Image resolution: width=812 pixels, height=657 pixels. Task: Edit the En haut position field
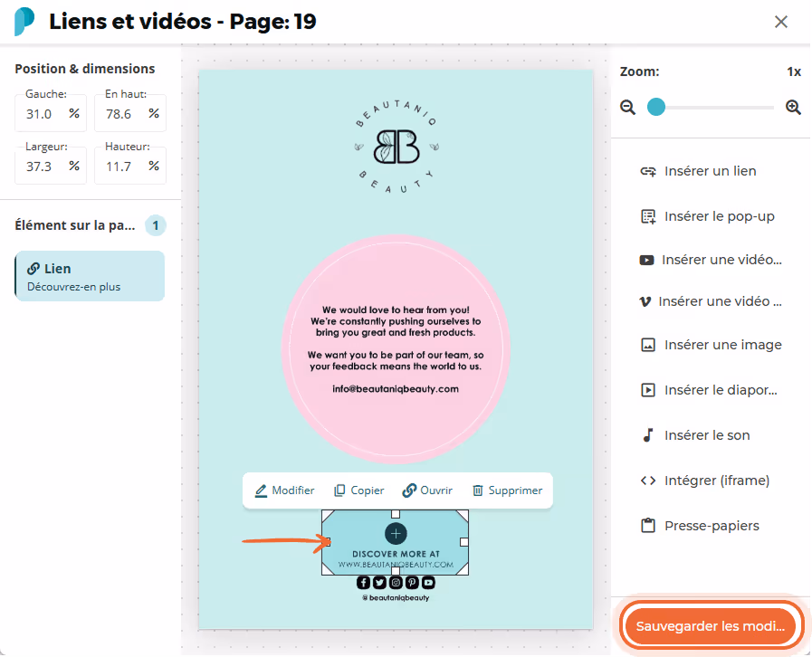click(130, 114)
